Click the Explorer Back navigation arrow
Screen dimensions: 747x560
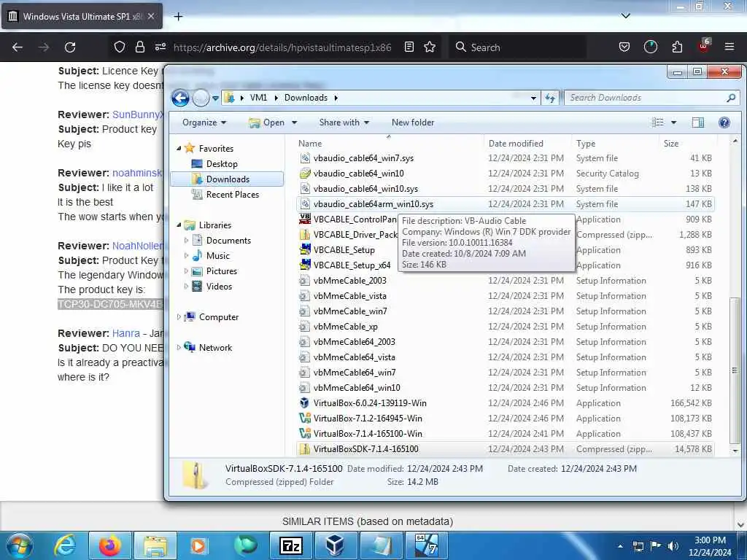coord(181,98)
